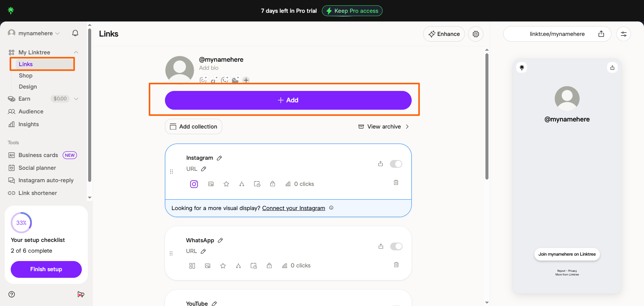The height and width of the screenshot is (306, 644).
Task: Open the help question mark icon
Action: (x=12, y=294)
